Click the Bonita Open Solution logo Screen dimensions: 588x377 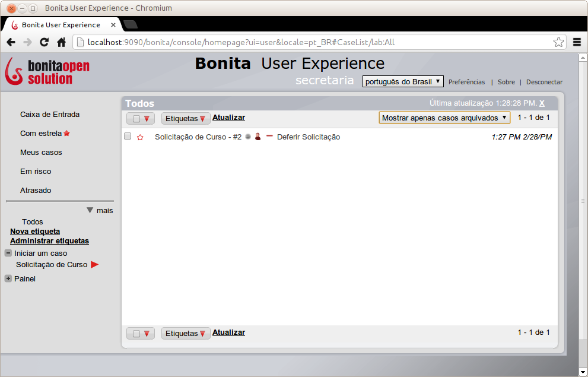click(x=46, y=71)
